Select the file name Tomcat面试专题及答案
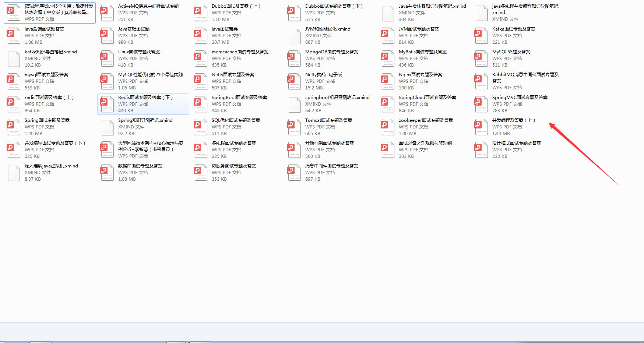 tap(328, 120)
